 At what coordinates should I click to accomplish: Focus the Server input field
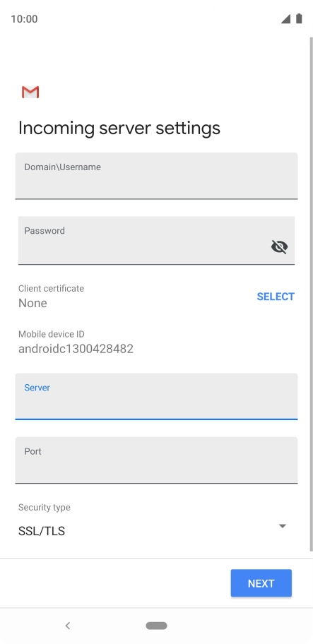157,396
